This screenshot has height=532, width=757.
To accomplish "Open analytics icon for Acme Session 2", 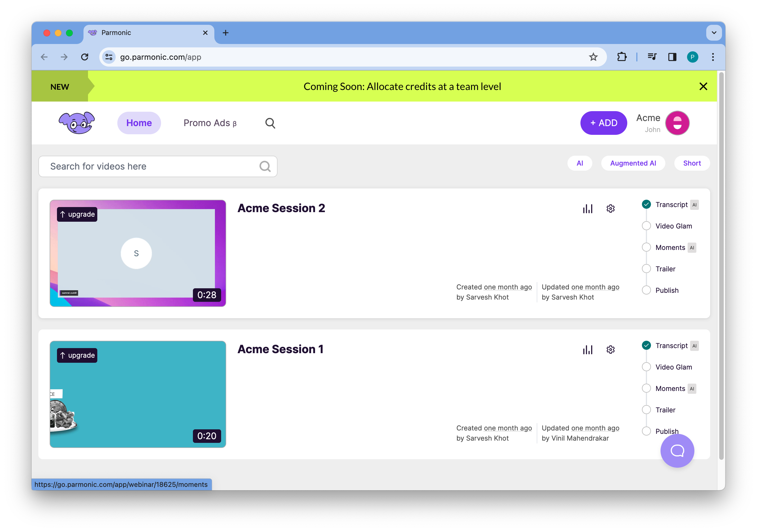I will pos(587,208).
